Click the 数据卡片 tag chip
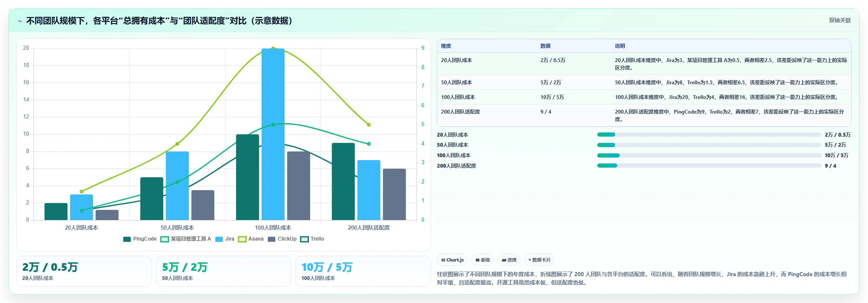Screen dimensions: 868x303 click(539, 260)
